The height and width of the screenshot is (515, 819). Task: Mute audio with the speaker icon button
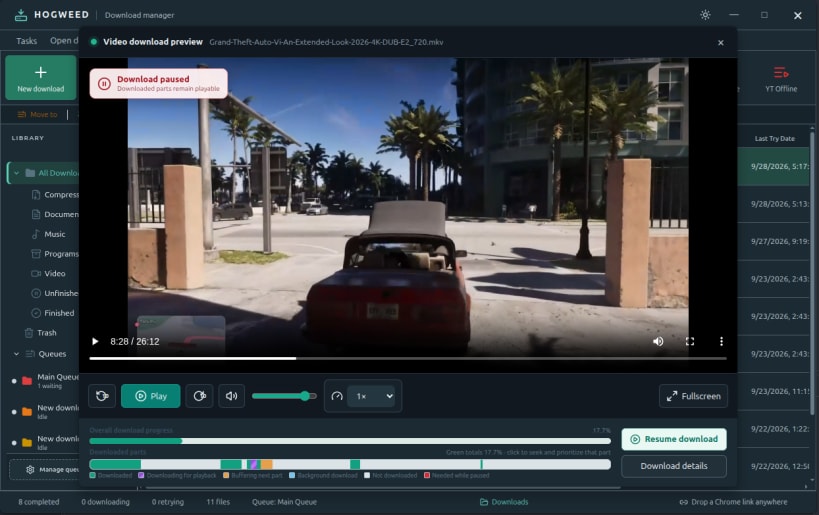[231, 396]
